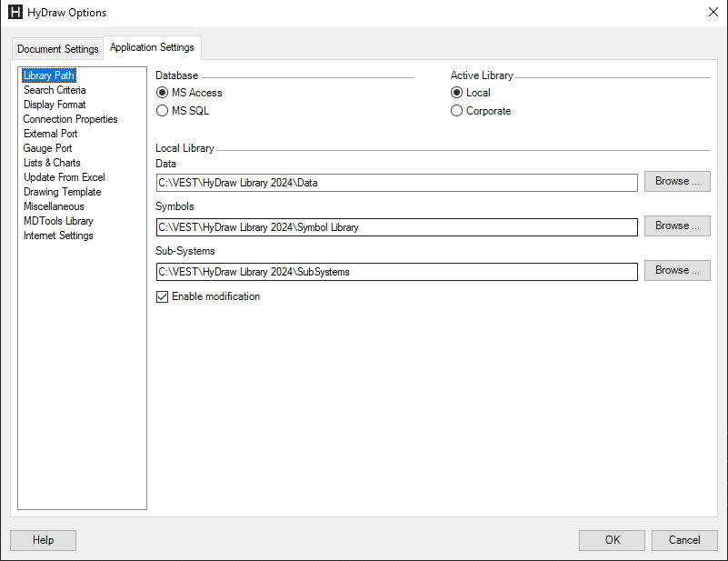Open MDTools Library settings

[58, 221]
